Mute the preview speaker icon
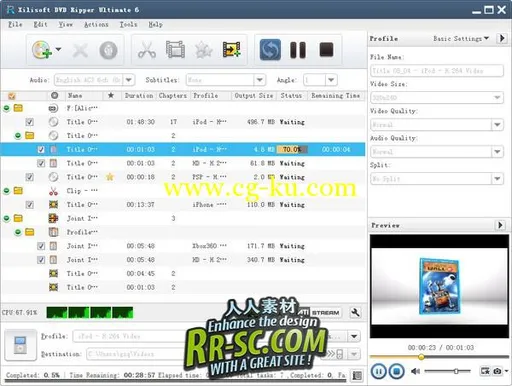 (415, 371)
